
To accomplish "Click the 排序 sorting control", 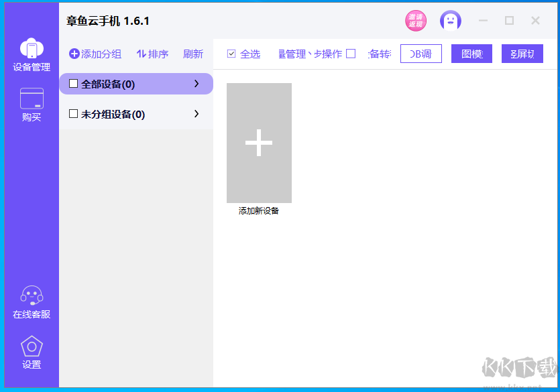I will point(153,54).
